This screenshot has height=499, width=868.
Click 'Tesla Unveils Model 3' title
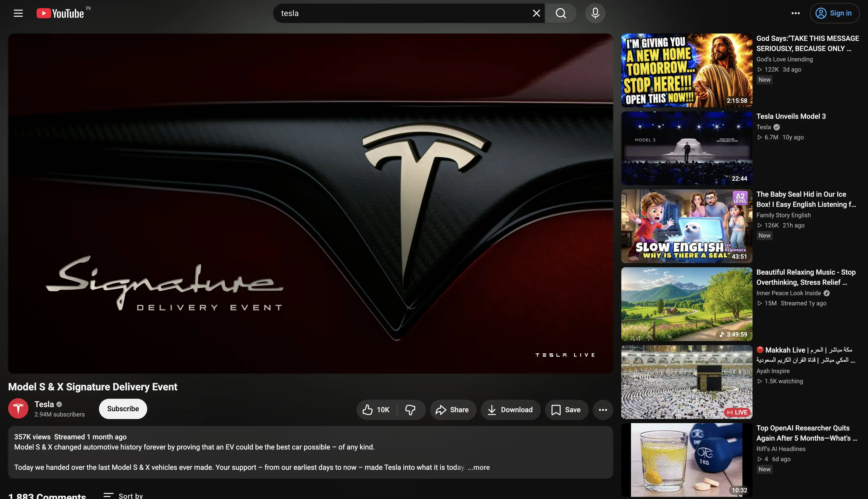(791, 117)
